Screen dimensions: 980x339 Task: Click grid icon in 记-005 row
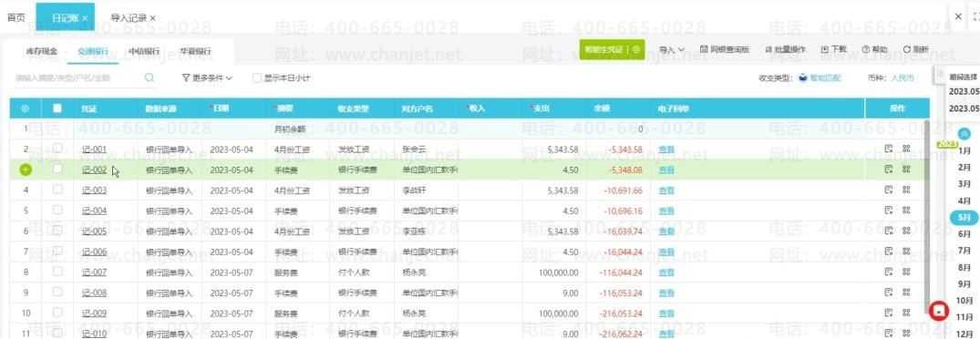906,231
